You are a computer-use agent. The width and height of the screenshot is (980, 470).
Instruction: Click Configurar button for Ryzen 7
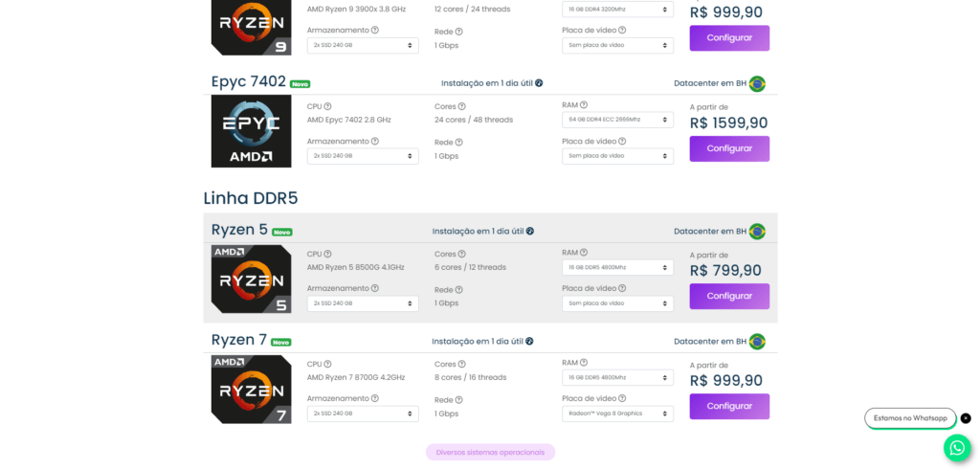pos(729,406)
